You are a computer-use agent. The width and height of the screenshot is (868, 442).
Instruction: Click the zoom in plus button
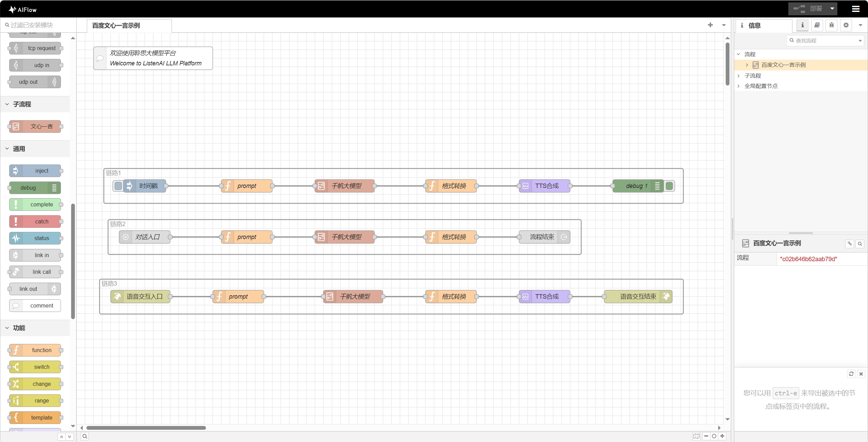click(722, 436)
